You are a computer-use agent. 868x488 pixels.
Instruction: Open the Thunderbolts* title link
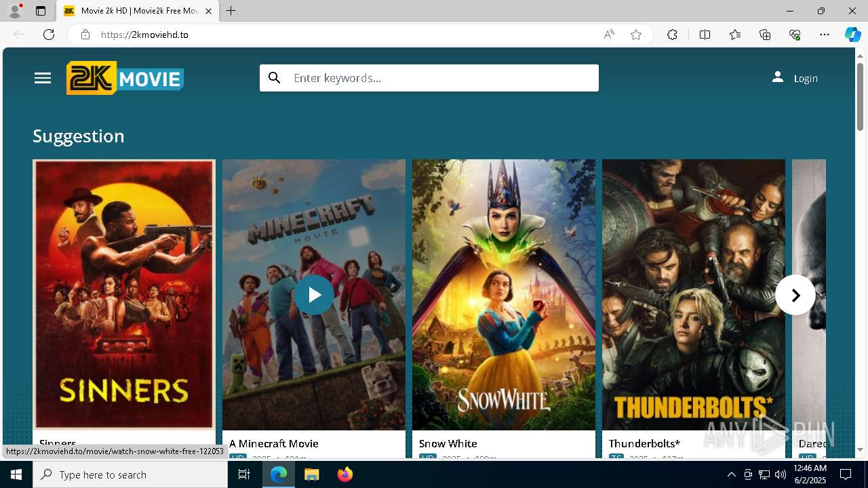coord(644,443)
